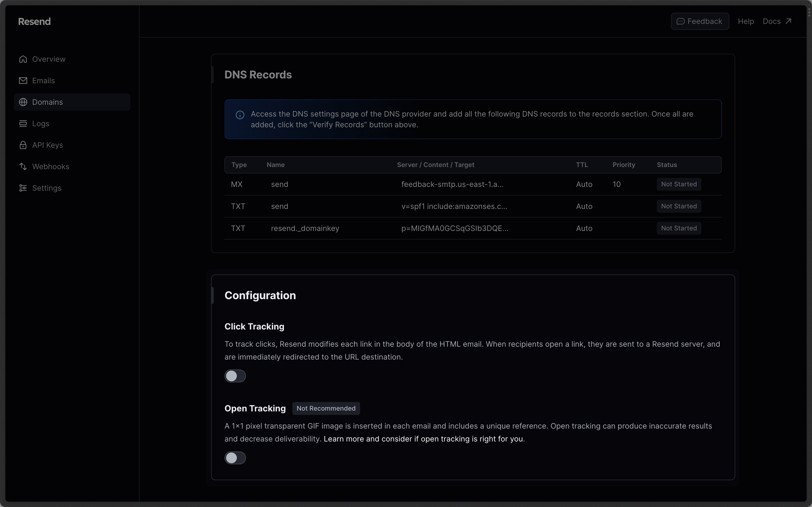Image resolution: width=812 pixels, height=507 pixels.
Task: Click the Status column header
Action: [666, 165]
